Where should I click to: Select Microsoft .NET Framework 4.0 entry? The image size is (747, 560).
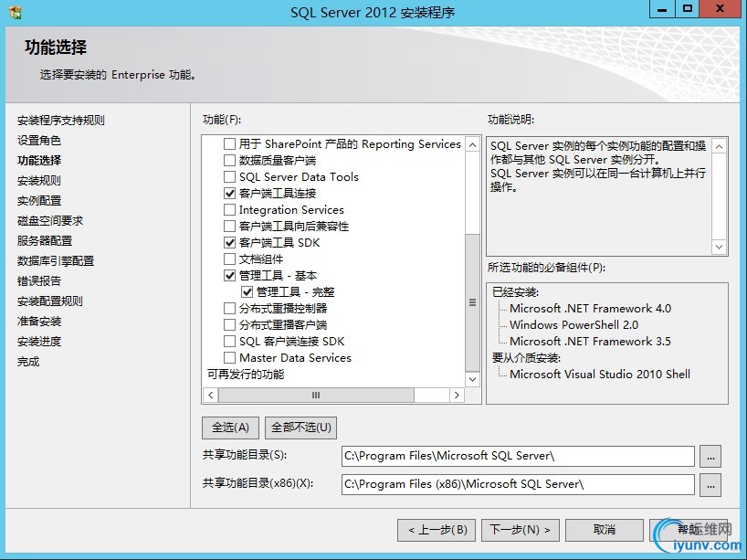[590, 309]
